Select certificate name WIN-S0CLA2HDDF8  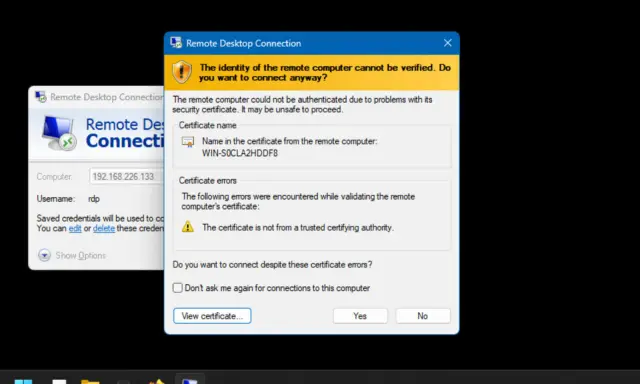click(x=240, y=153)
